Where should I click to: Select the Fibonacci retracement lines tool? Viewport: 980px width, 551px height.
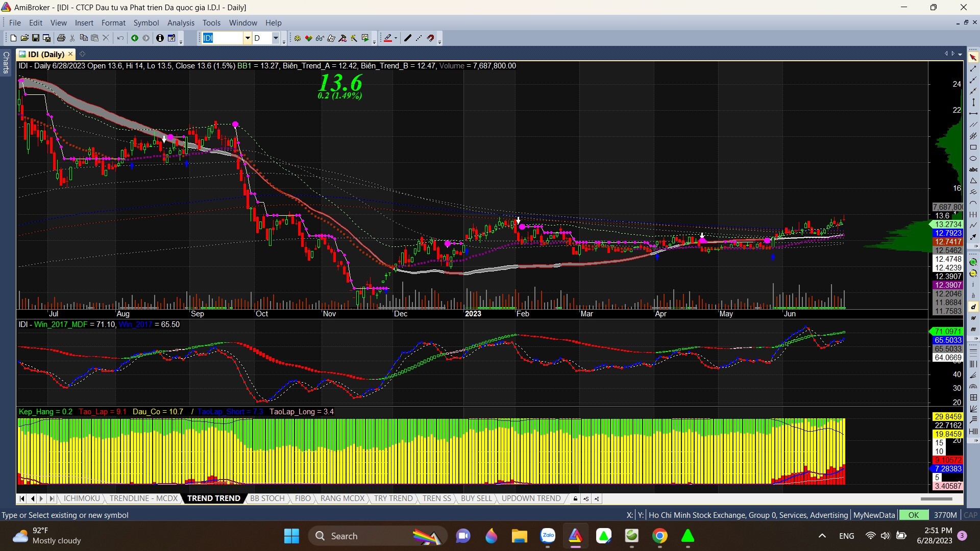[x=973, y=353]
